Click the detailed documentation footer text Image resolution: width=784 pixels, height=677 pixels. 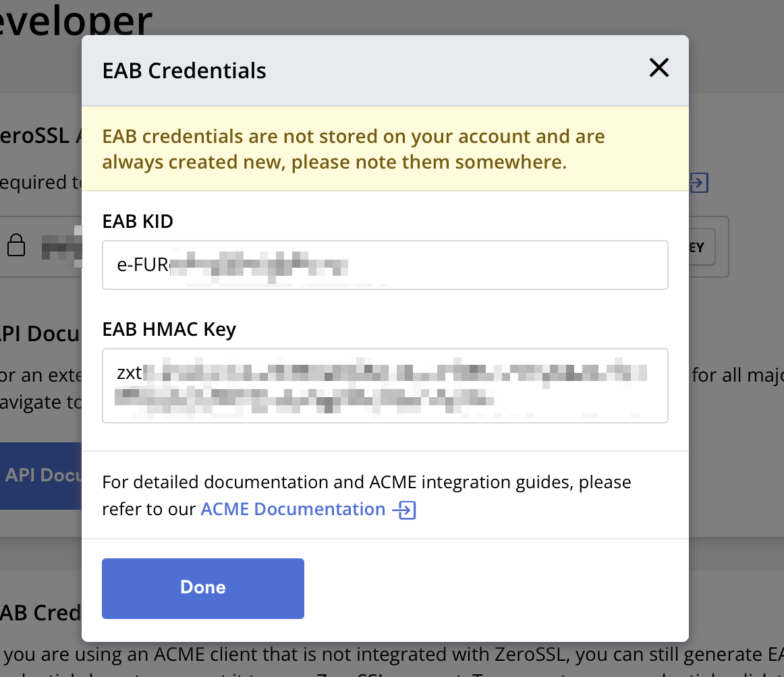pyautogui.click(x=366, y=483)
